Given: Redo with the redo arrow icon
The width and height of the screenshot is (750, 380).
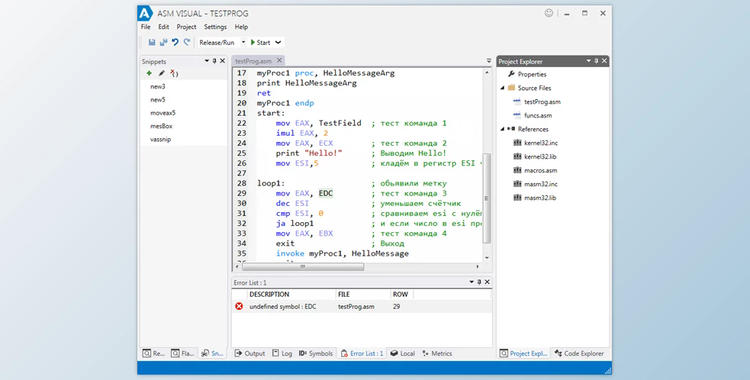Looking at the screenshot, I should 187,42.
